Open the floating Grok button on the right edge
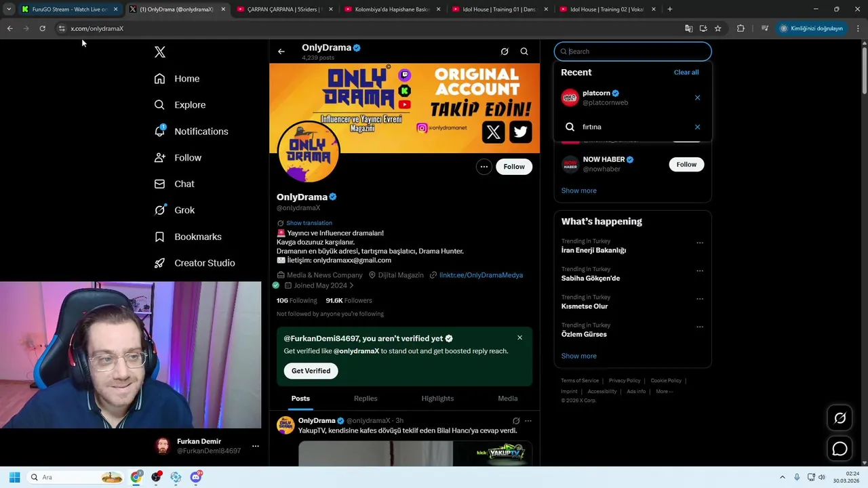The image size is (868, 488). click(840, 418)
